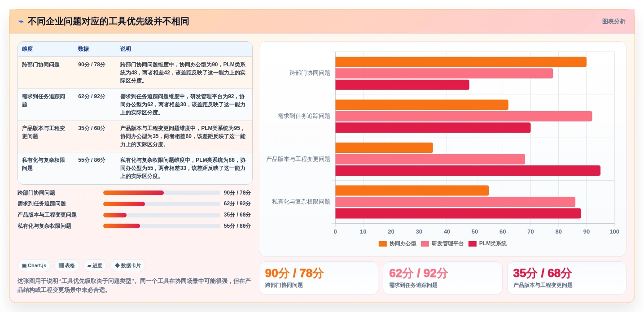The image size is (644, 312).
Task: Click the orange bar for 产品版本与工程变更问题
Action: (384, 147)
